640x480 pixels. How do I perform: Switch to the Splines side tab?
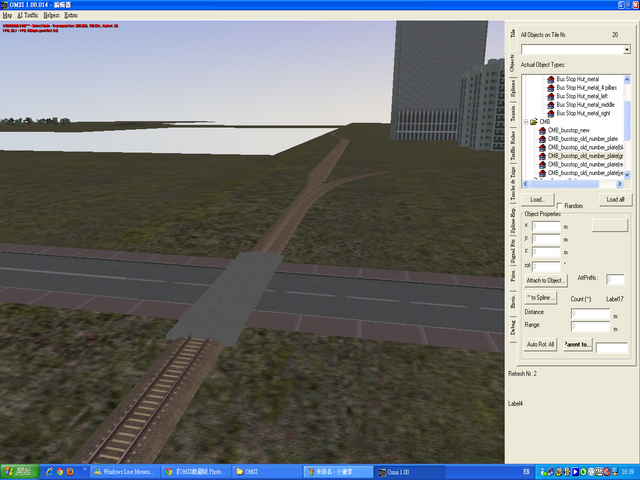pos(513,90)
